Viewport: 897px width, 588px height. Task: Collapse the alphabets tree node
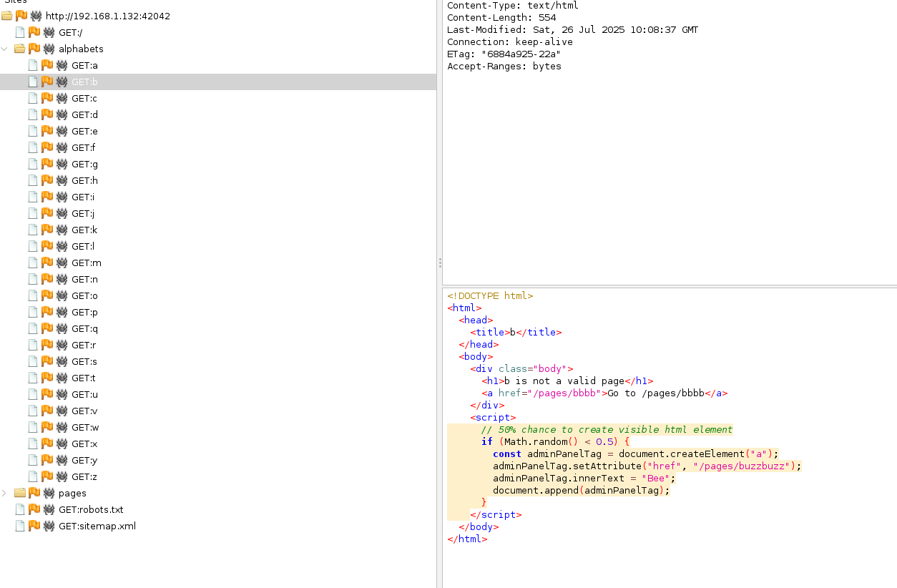pos(5,49)
